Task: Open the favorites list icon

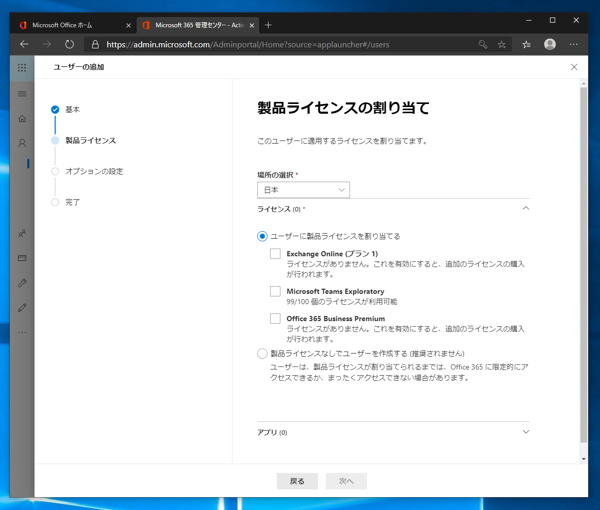Action: (527, 45)
